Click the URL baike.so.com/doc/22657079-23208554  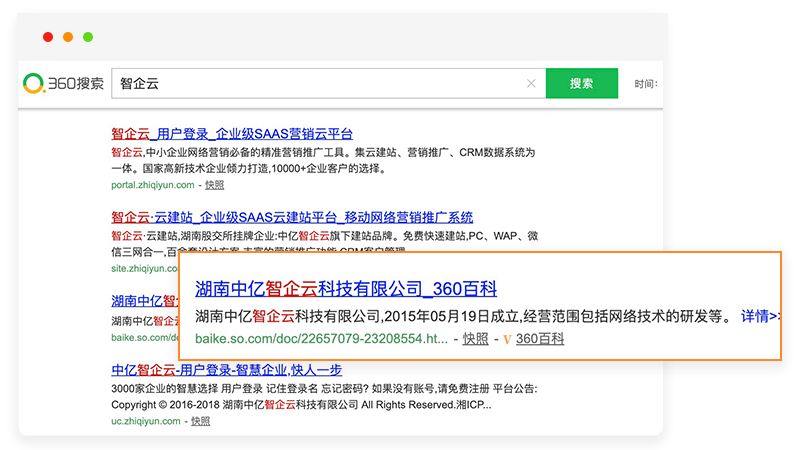[x=321, y=339]
